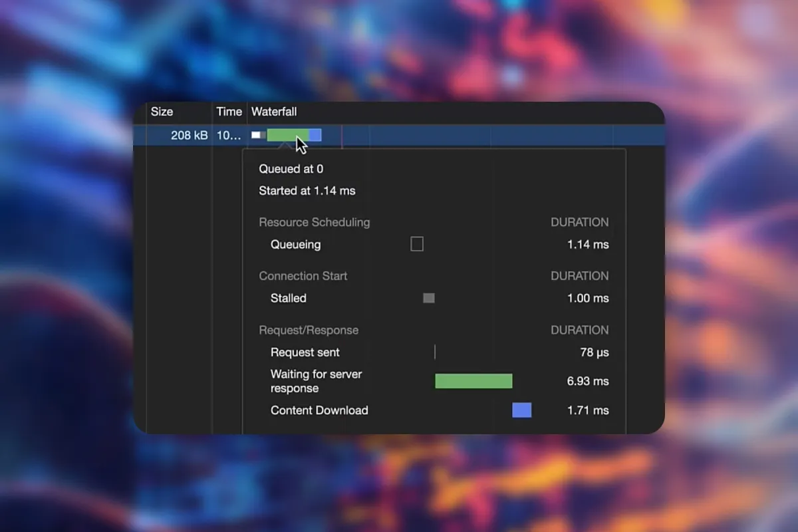Click the blue Content Download bar
Image resolution: width=798 pixels, height=532 pixels.
click(x=521, y=410)
